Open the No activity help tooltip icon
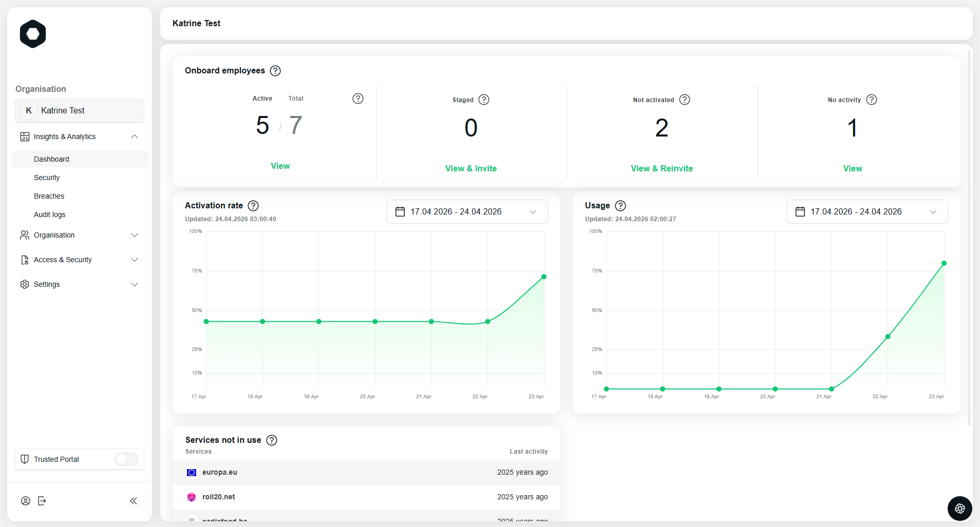 pos(872,100)
